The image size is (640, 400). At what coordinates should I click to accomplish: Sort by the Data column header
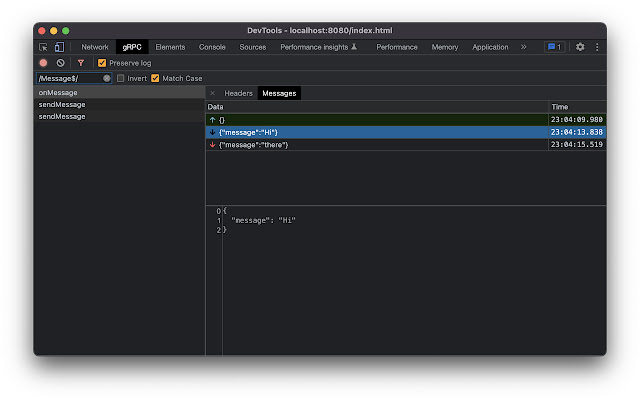tap(377, 107)
